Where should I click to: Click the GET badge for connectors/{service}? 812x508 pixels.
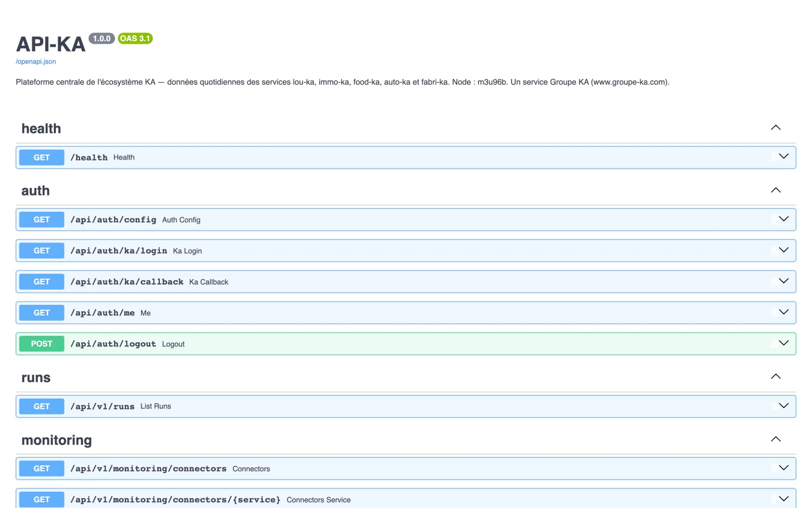(42, 499)
